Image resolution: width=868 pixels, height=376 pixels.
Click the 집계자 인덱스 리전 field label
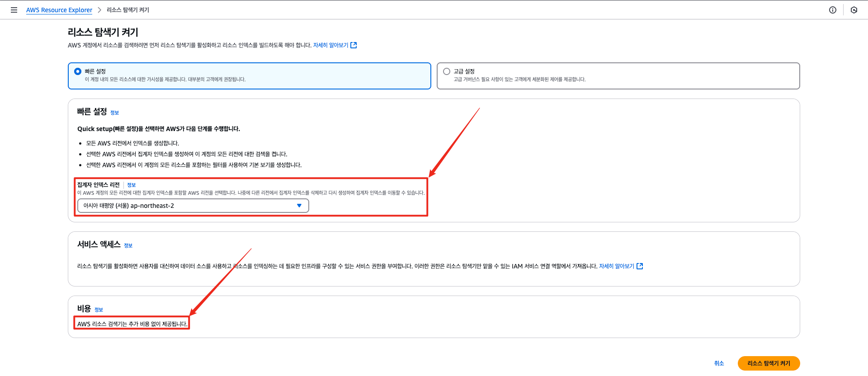pos(98,185)
